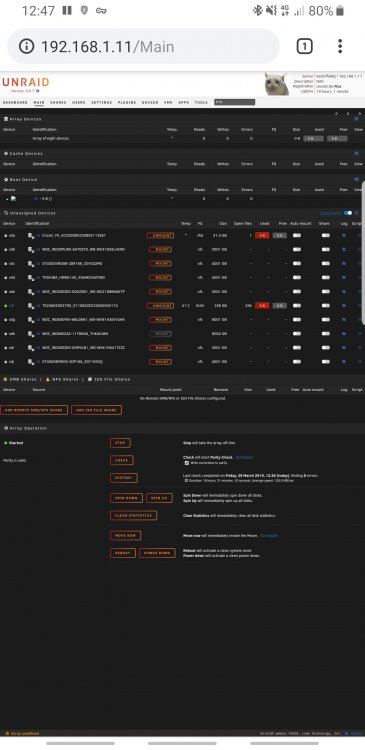Tap the address bar showing 192.168.1.11/Main

pyautogui.click(x=143, y=46)
